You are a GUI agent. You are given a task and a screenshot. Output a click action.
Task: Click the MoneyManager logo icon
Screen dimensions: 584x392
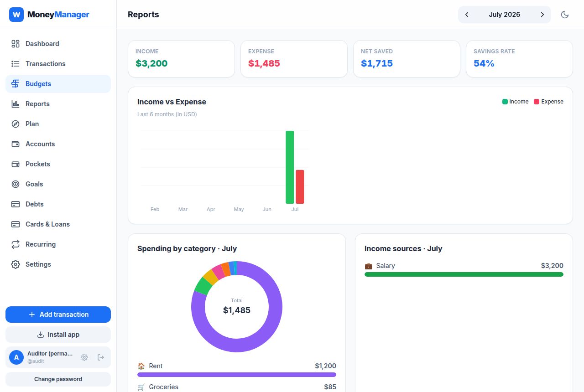(x=16, y=15)
